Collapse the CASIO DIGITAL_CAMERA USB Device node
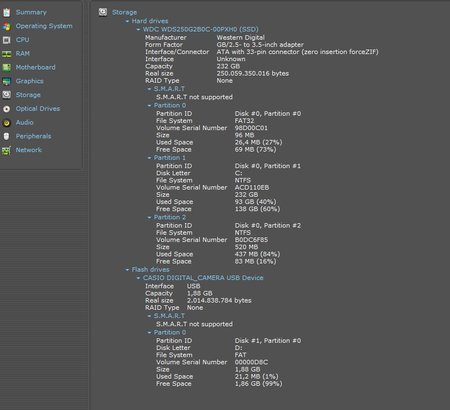Image resolution: width=450 pixels, height=410 pixels. 138,278
